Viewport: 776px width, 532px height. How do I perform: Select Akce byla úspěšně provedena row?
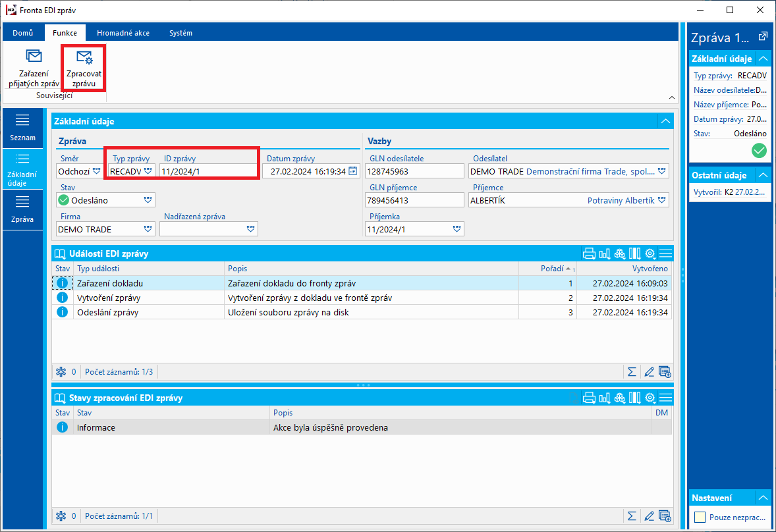(x=362, y=427)
